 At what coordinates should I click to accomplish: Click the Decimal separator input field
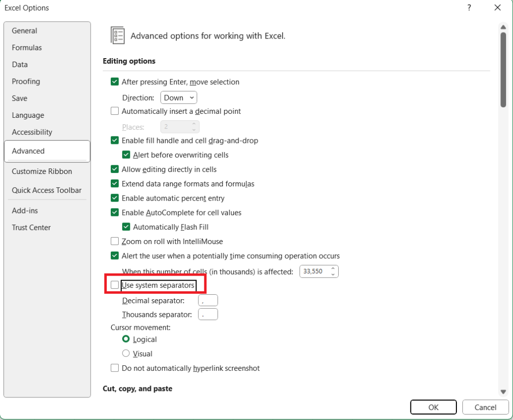(x=208, y=301)
